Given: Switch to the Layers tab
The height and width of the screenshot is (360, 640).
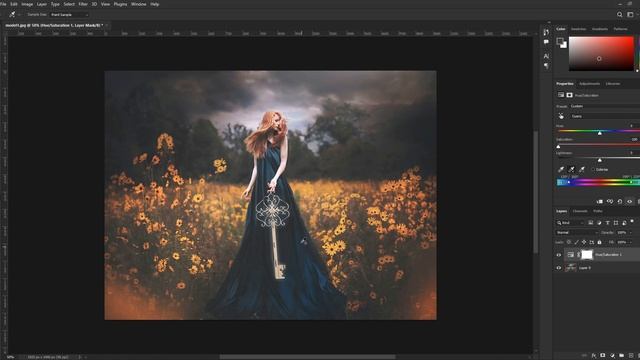Looking at the screenshot, I should (562, 211).
